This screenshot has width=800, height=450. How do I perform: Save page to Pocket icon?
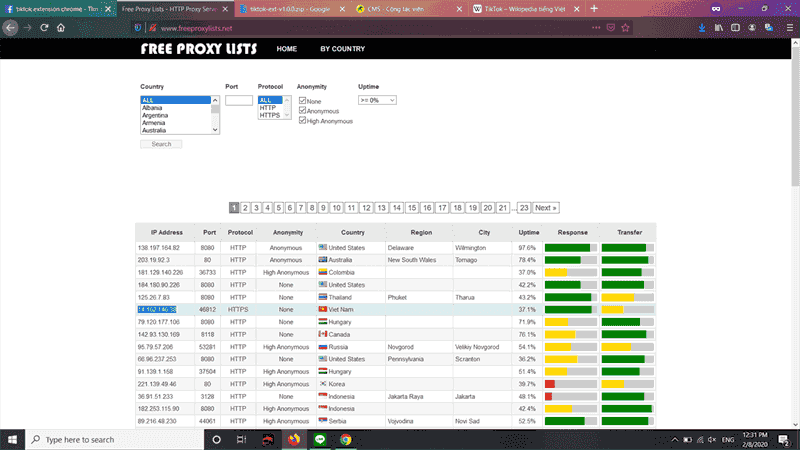pyautogui.click(x=611, y=28)
